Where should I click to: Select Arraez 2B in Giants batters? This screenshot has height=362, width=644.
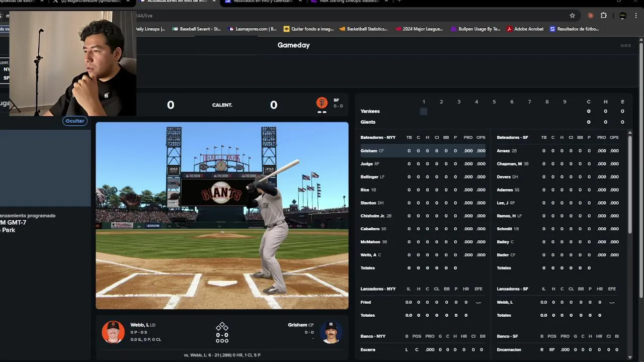[x=558, y=151]
